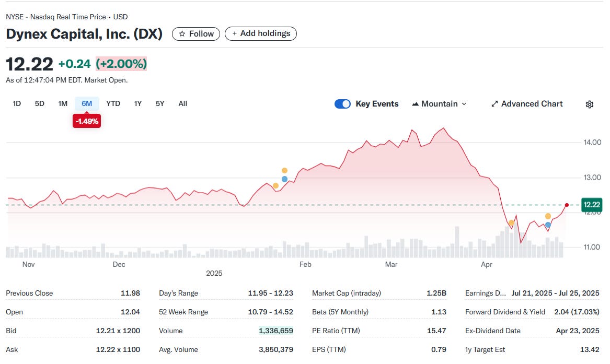
Task: Click EPS (TTM) value 0.79
Action: pos(439,349)
